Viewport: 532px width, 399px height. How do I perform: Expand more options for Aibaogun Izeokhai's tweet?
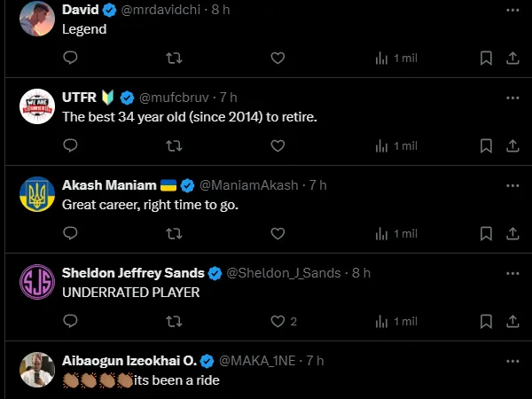(512, 360)
